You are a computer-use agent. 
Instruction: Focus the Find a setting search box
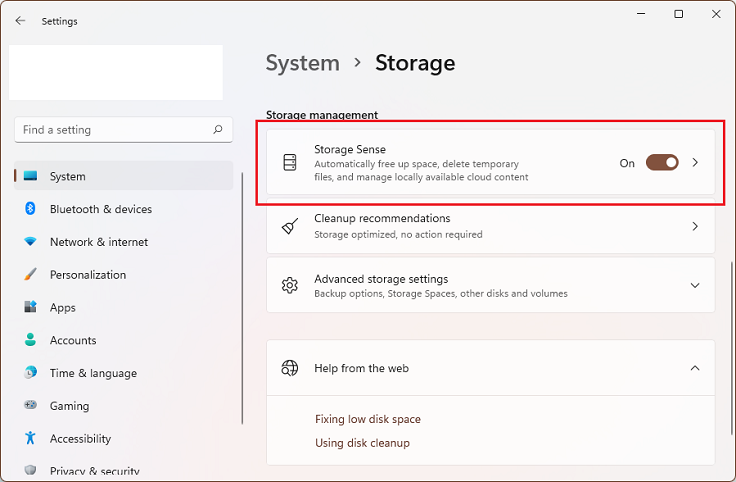click(x=123, y=130)
